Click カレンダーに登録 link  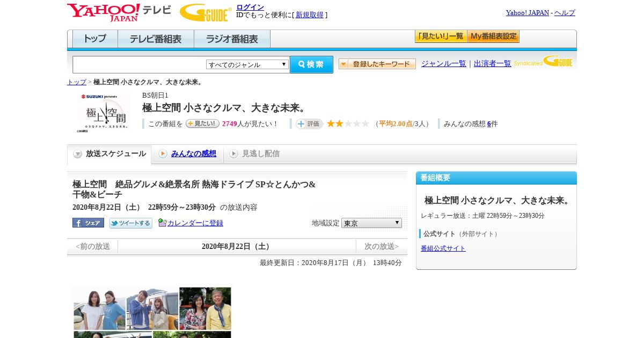click(195, 223)
